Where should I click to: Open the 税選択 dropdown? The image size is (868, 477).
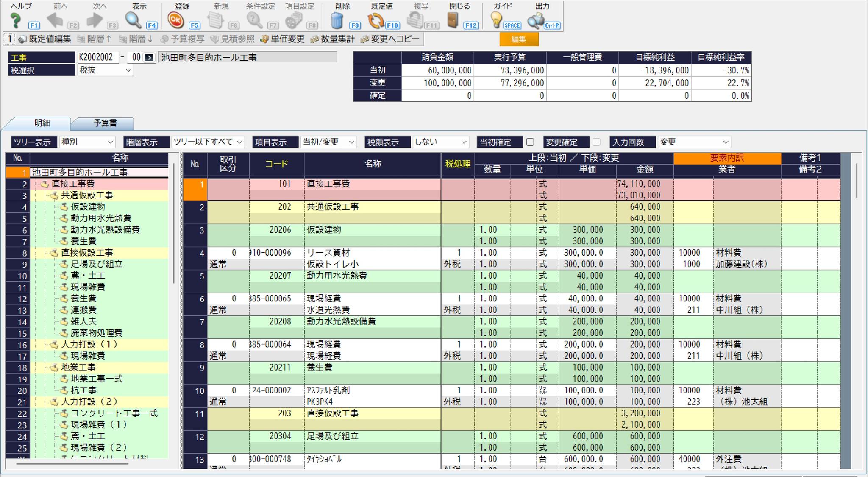105,70
